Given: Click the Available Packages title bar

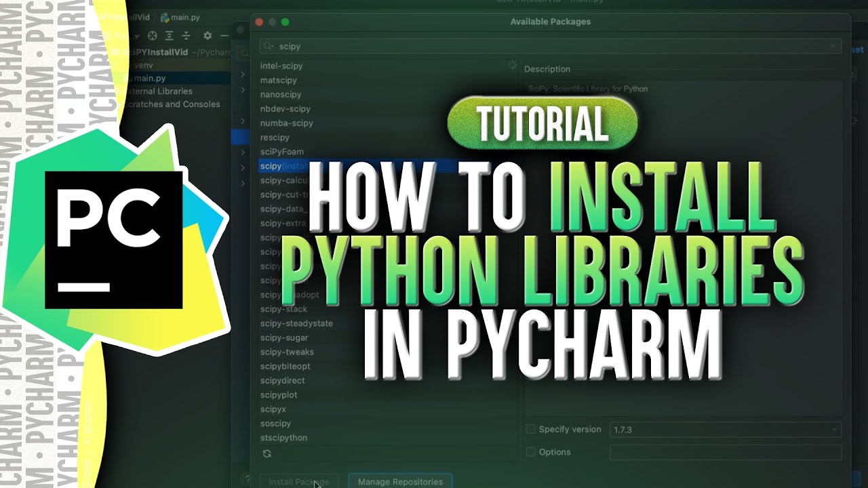Looking at the screenshot, I should click(550, 22).
